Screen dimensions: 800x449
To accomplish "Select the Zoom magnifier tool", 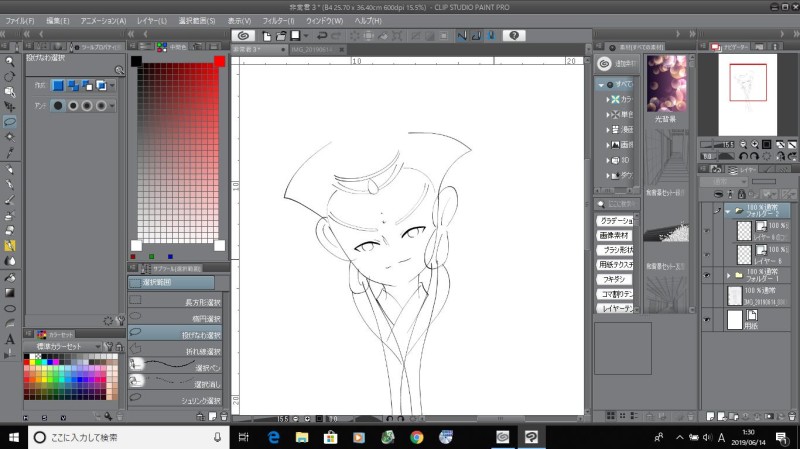I will pyautogui.click(x=9, y=62).
